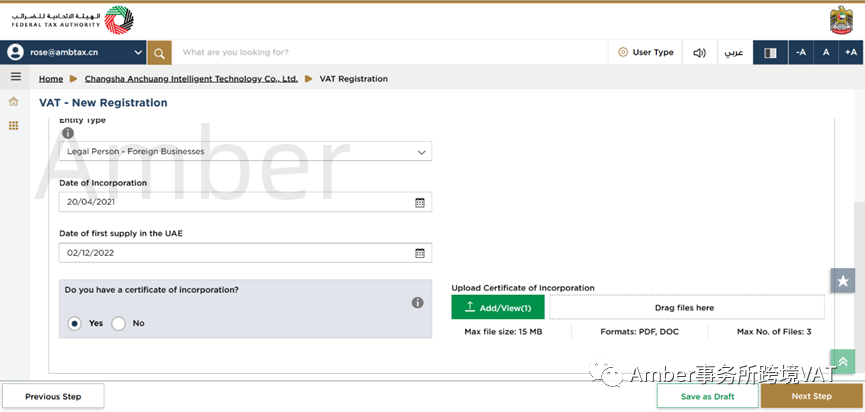Proceed with Next Step button
Screen dimensions: 865x412
(811, 397)
